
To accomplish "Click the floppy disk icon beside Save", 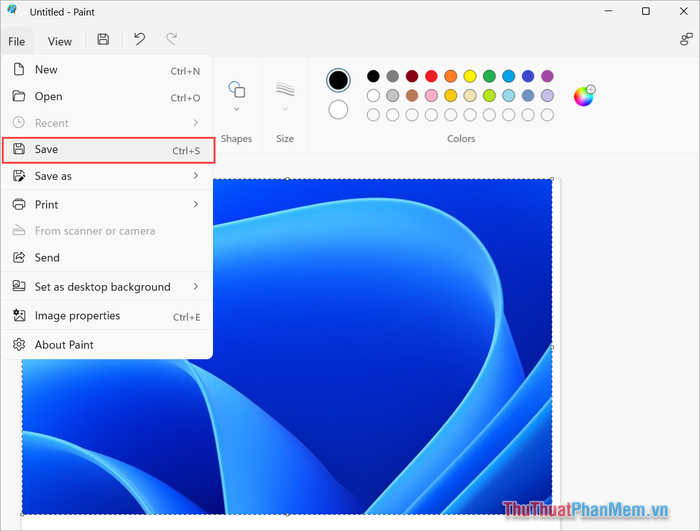I will [x=19, y=149].
